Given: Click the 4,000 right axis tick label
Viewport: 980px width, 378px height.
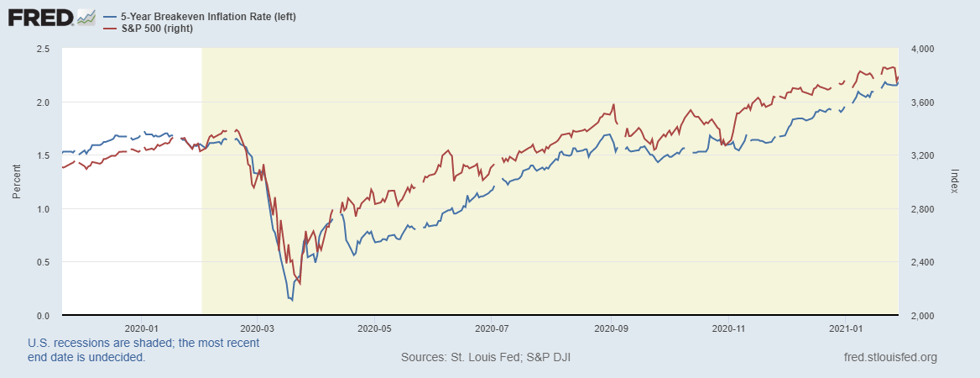Looking at the screenshot, I should coord(920,49).
